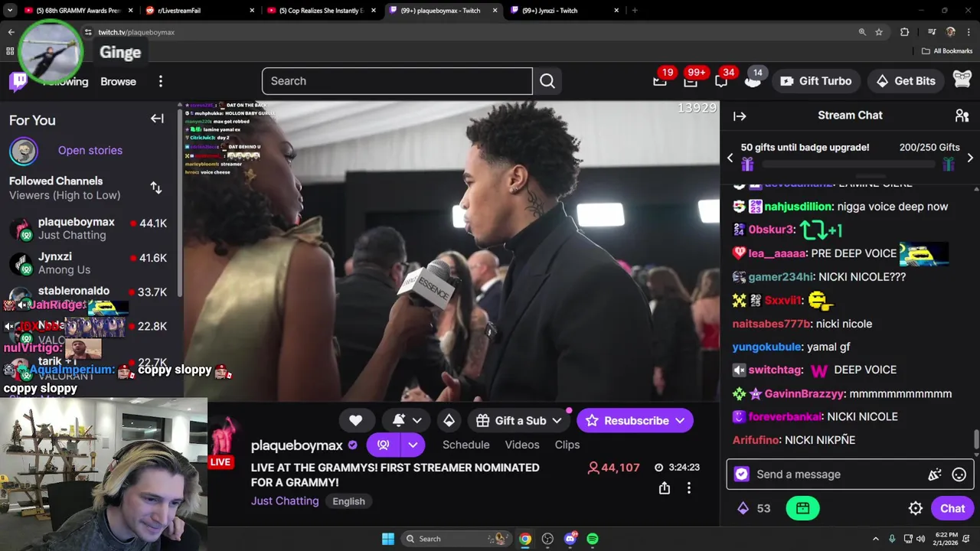Open the Twitch home logo

(18, 81)
